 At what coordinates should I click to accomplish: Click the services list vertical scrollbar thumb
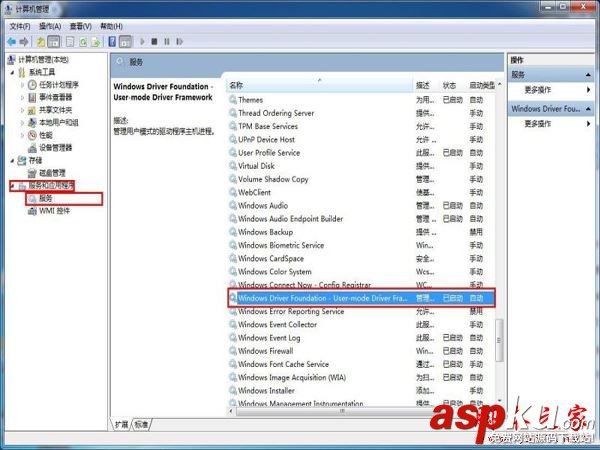pos(499,340)
